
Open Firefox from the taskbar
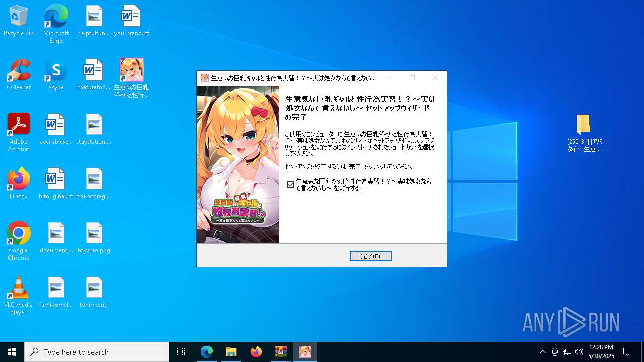coord(256,352)
